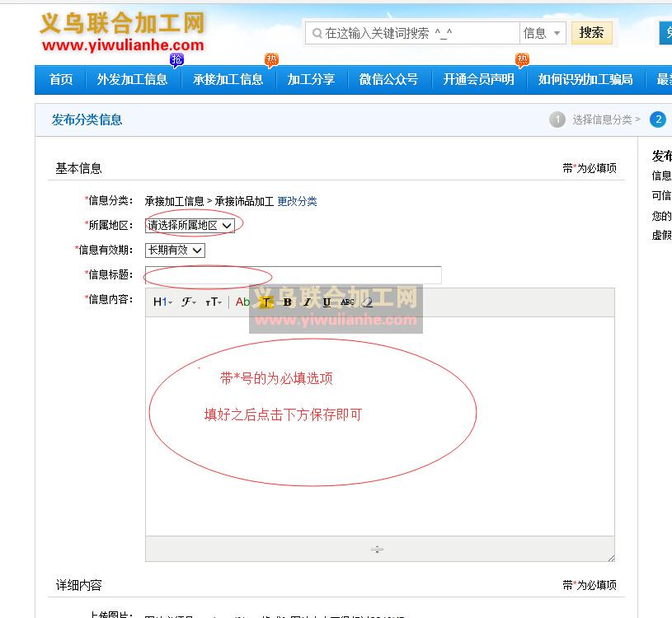Click the blue 抢 badge above navigation
The width and height of the screenshot is (672, 618).
click(176, 59)
